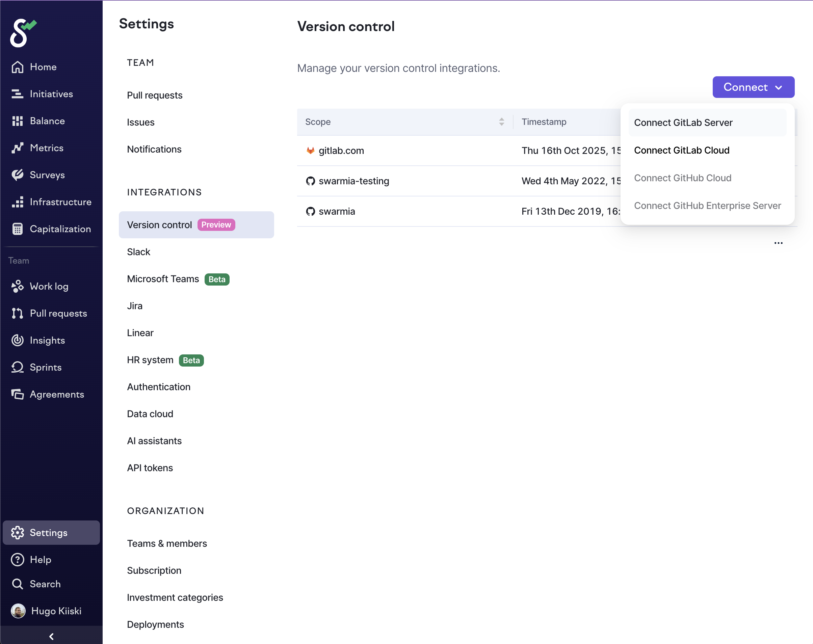Choose Connect GitLab Cloud option
This screenshot has width=813, height=644.
[681, 150]
